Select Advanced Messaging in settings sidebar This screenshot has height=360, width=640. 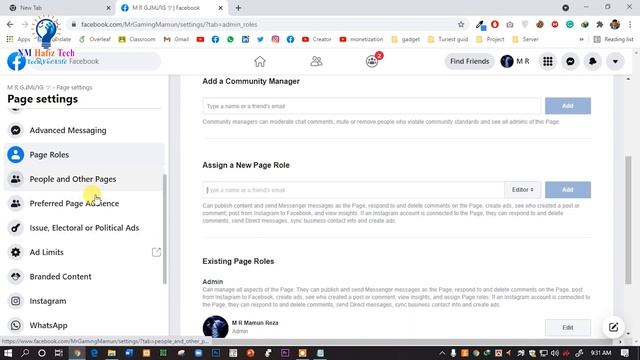point(84,130)
